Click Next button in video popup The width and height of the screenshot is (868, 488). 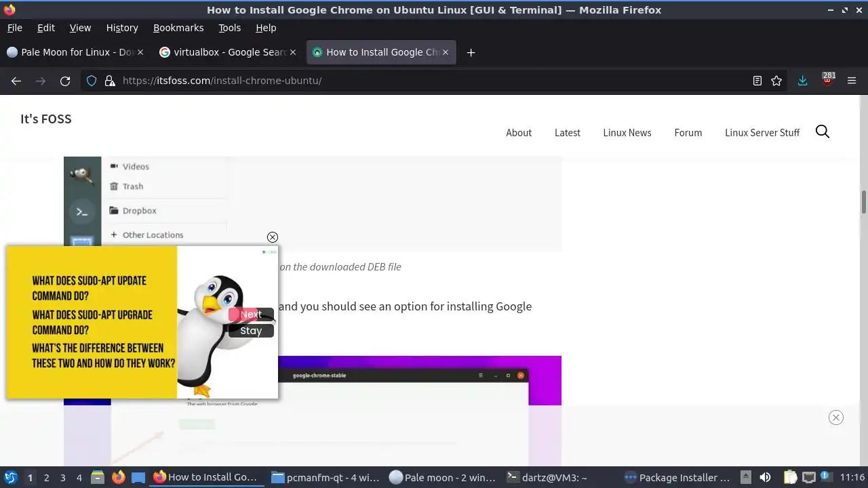(x=251, y=314)
